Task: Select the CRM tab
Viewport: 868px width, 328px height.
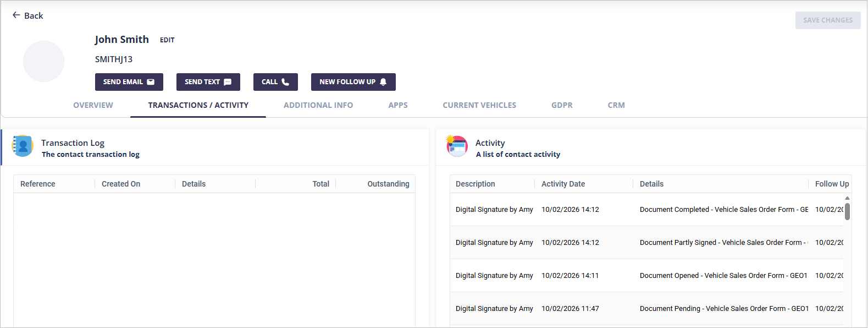Action: [x=616, y=105]
